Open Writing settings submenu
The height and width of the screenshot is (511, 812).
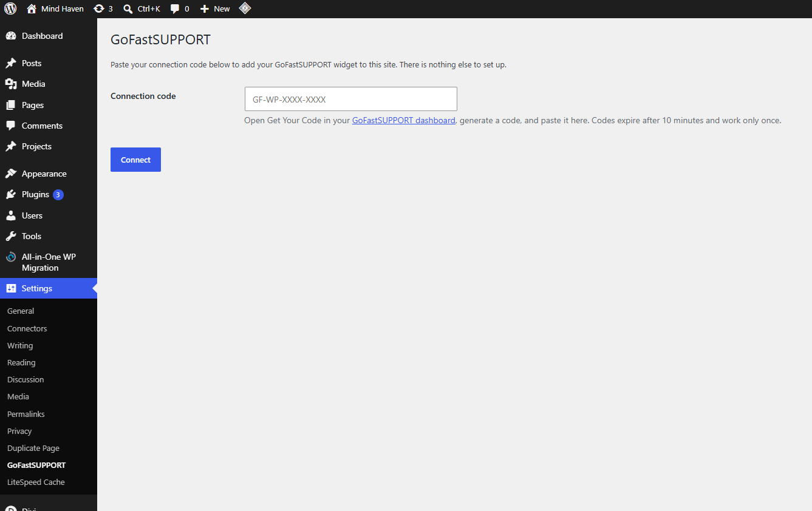(20, 345)
